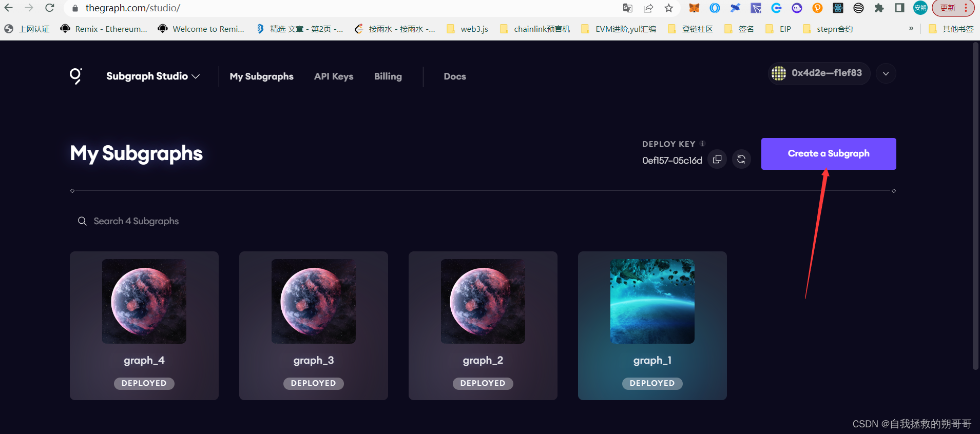Open Remix - Ethereum bookmark
This screenshot has height=434, width=980.
tap(104, 29)
